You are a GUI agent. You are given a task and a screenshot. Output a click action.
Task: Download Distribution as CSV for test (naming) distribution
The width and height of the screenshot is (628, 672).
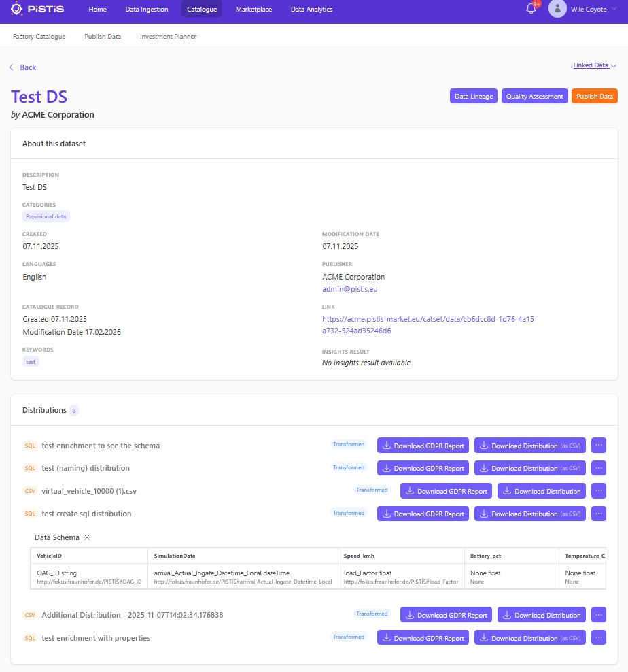(531, 468)
